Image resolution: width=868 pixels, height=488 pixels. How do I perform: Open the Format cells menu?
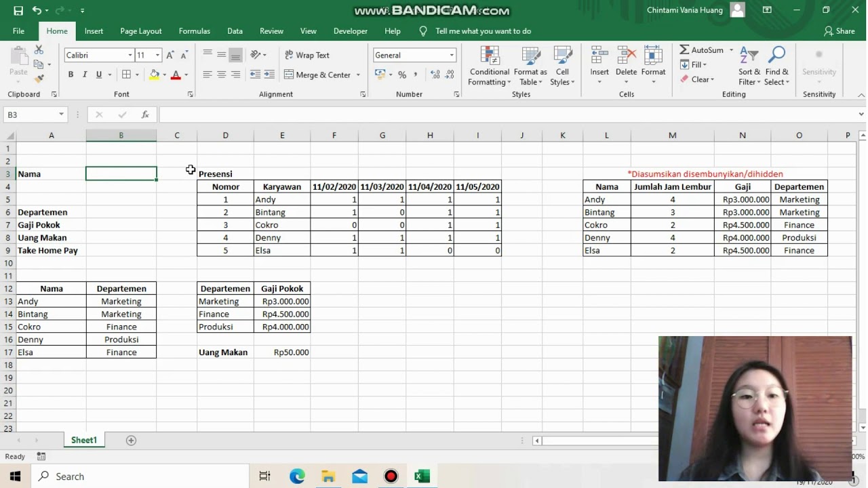pos(653,66)
